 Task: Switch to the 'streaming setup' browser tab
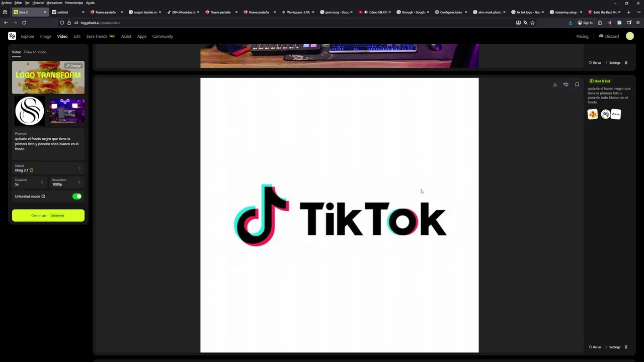(566, 12)
